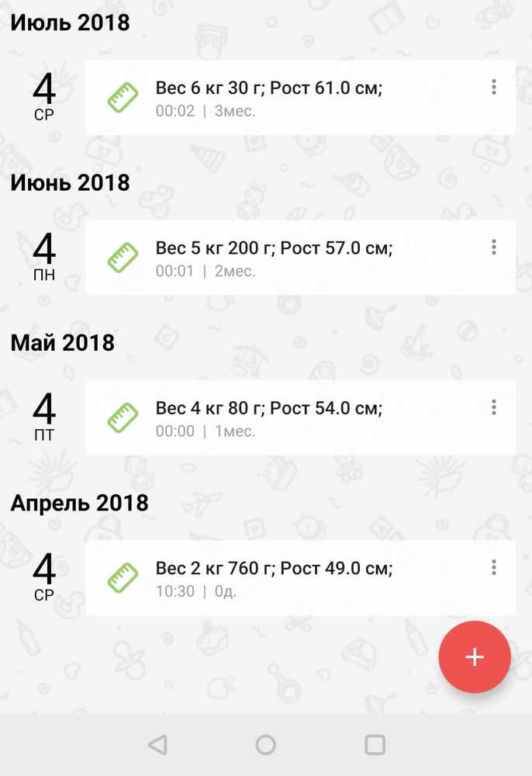
Task: Open the three-dot menu for the 4 кг 80 г entry
Action: [x=494, y=407]
